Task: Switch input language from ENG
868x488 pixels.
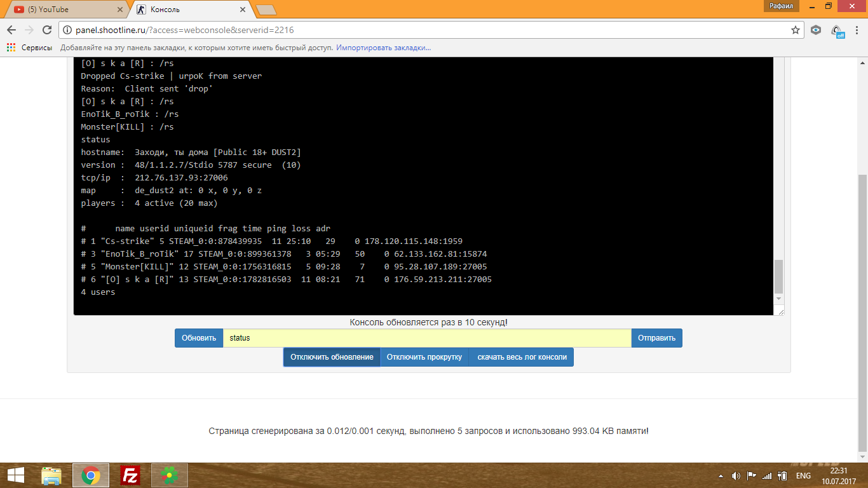Action: click(803, 475)
